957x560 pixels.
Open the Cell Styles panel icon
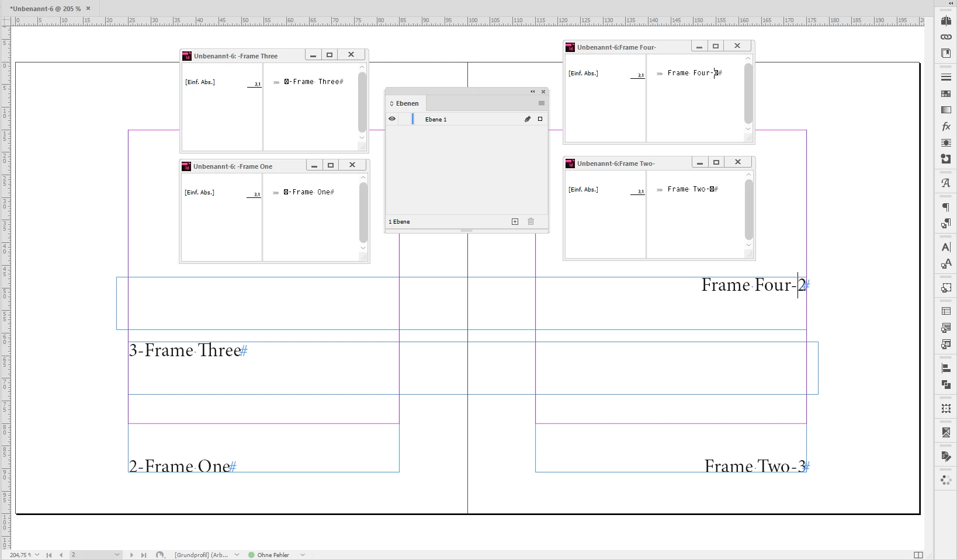click(x=946, y=344)
